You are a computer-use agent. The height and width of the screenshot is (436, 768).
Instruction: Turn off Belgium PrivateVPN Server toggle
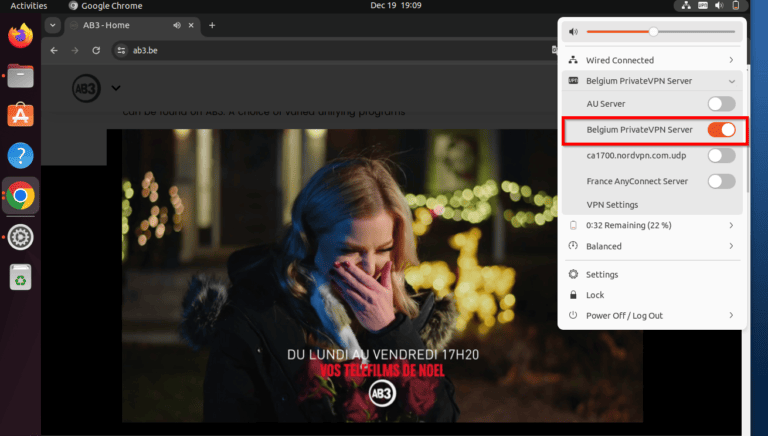(x=720, y=130)
